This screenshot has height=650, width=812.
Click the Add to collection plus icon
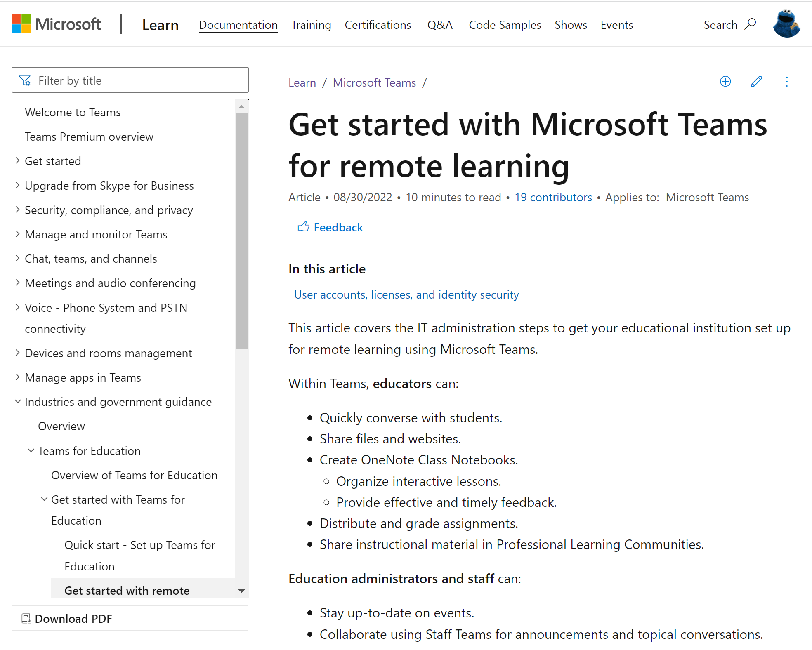coord(726,82)
